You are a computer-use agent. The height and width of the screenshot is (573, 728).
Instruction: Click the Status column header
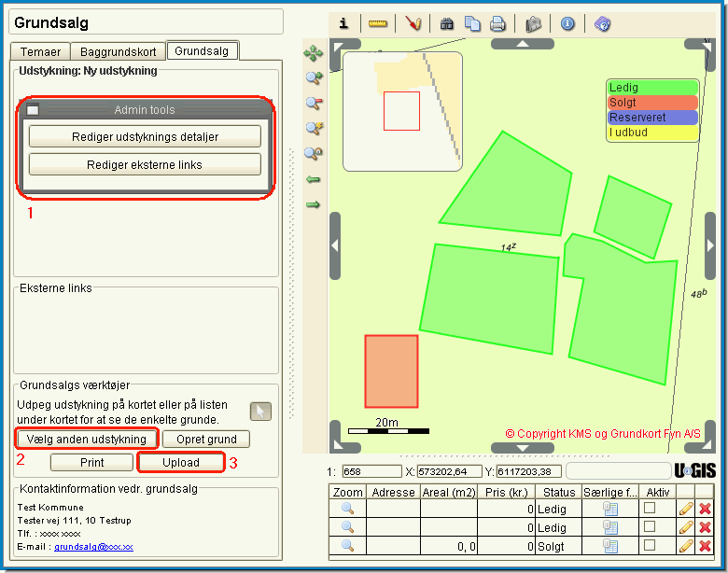tap(558, 492)
